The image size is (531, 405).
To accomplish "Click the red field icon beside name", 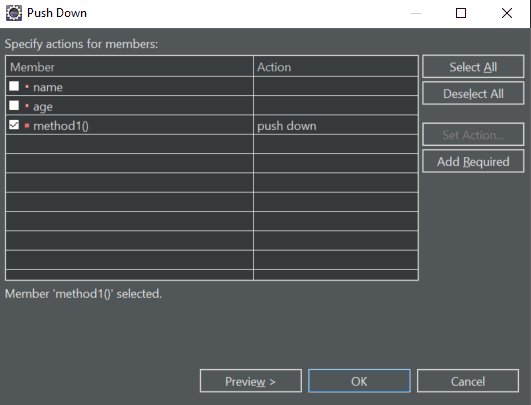I will [27, 87].
